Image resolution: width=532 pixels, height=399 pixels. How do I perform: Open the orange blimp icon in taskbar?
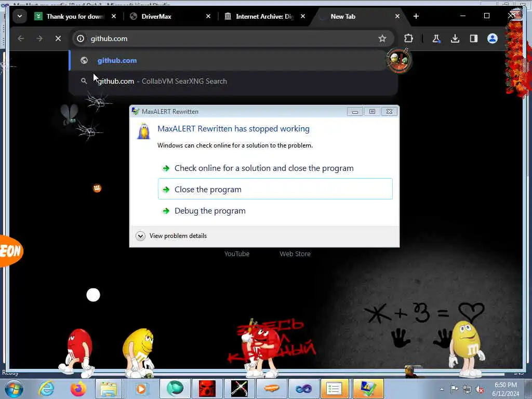(x=271, y=389)
